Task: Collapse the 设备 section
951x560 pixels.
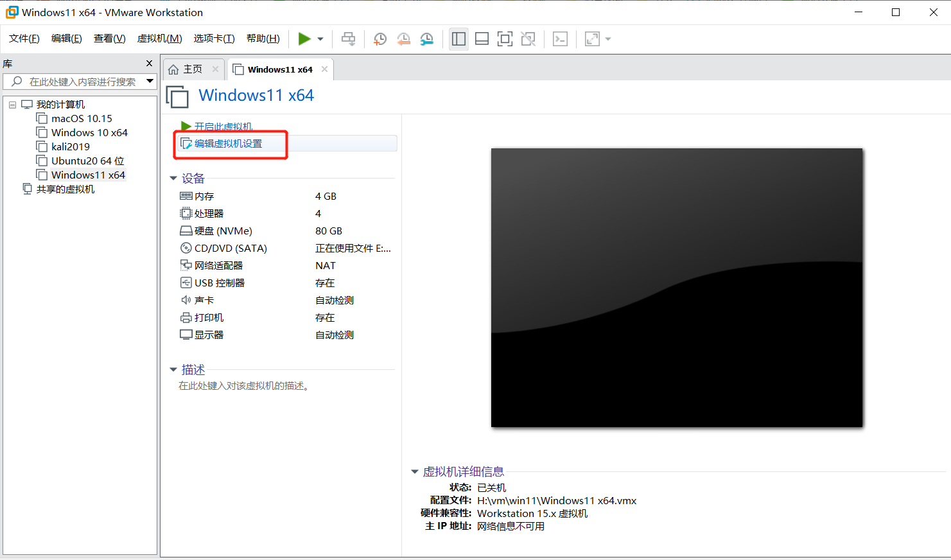Action: coord(173,178)
